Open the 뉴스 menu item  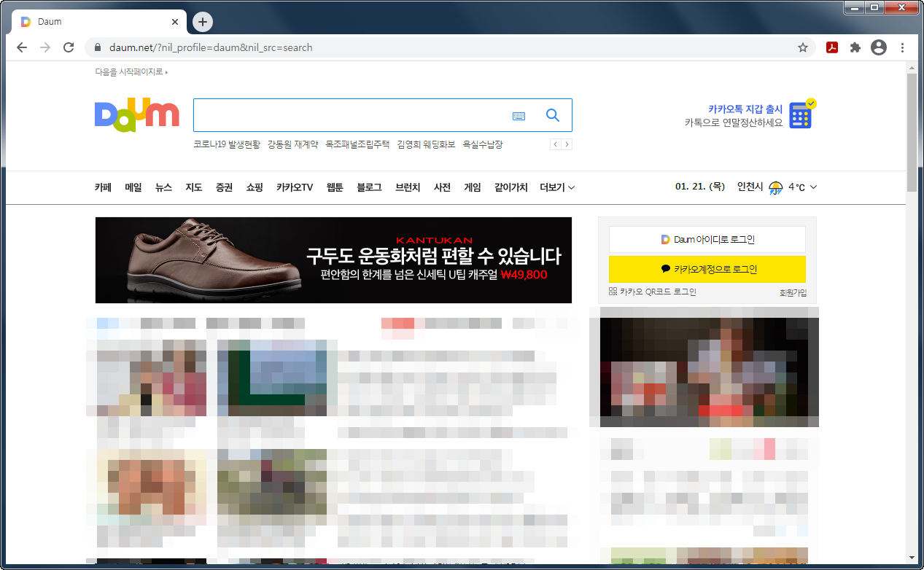pos(163,187)
